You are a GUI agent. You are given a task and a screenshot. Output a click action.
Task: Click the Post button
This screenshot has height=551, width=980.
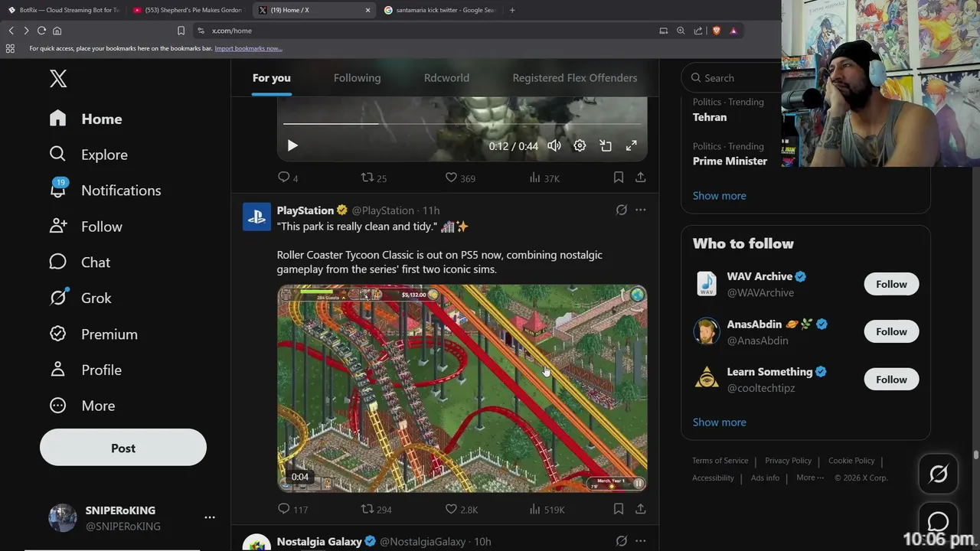tap(123, 448)
